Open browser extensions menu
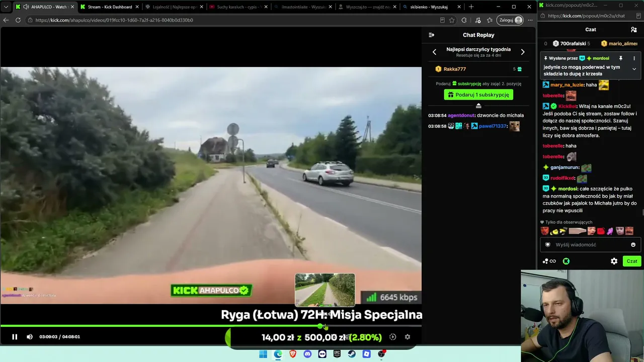 [464, 20]
